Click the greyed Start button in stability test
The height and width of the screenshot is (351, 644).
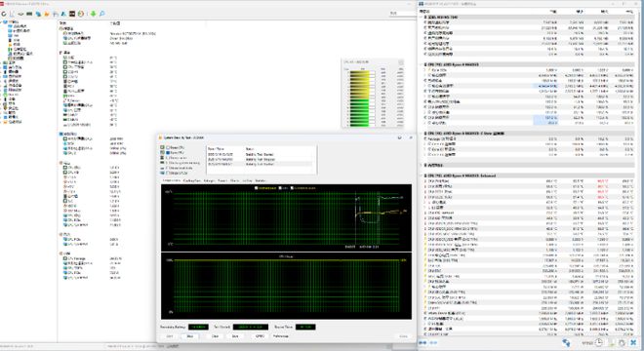click(170, 336)
